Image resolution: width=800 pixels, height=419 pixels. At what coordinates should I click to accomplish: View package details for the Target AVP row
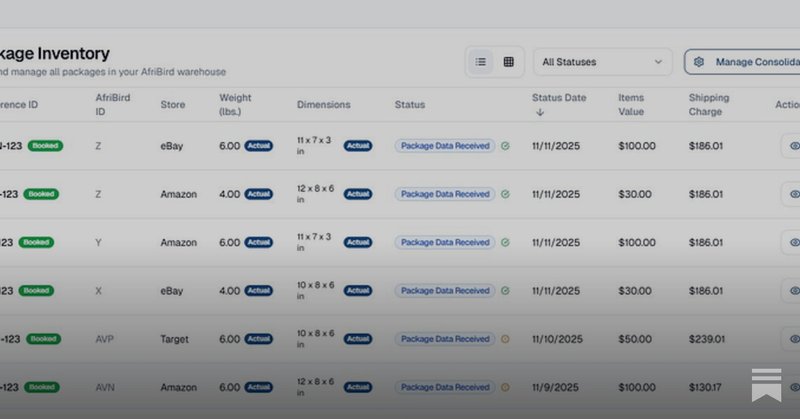tap(791, 339)
